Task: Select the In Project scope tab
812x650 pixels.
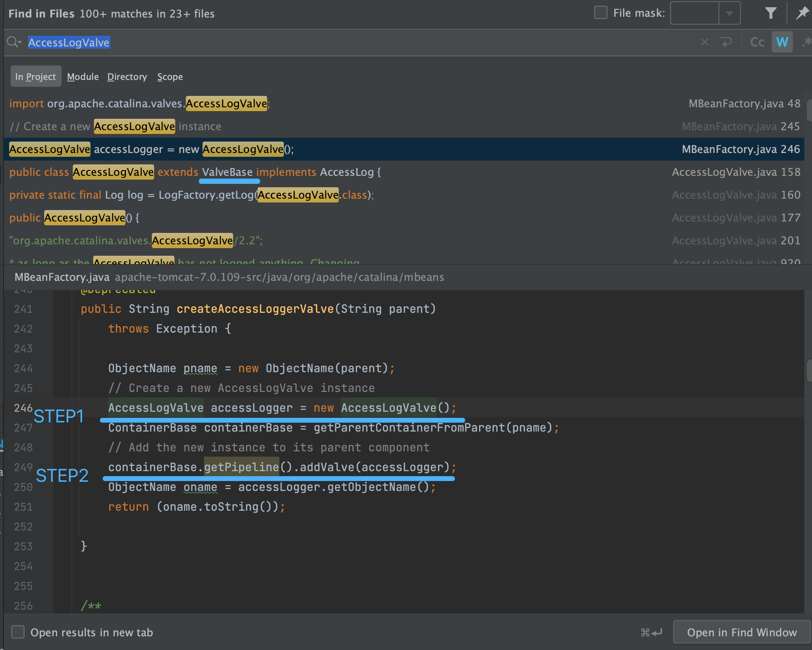Action: pyautogui.click(x=36, y=76)
